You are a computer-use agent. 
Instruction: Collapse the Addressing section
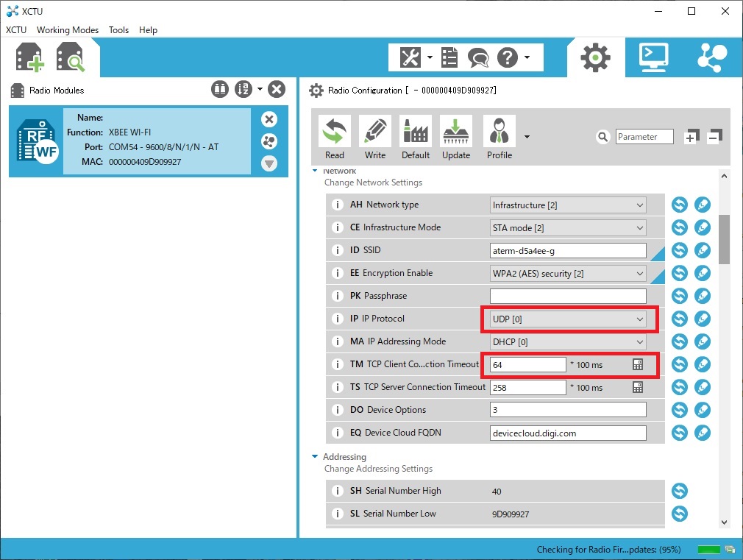pos(315,457)
